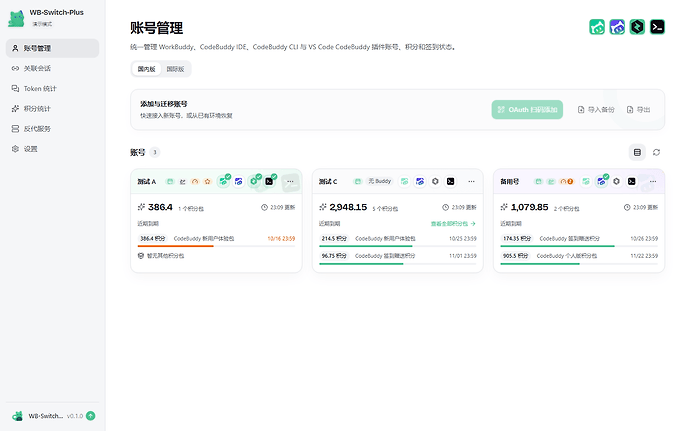Click the OAuth 扫码添加 button

(x=527, y=110)
